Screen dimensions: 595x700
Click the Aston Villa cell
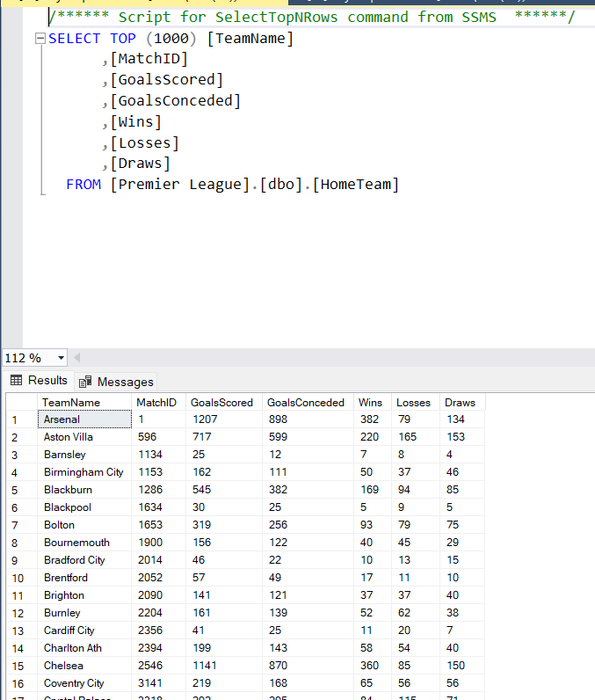click(84, 436)
